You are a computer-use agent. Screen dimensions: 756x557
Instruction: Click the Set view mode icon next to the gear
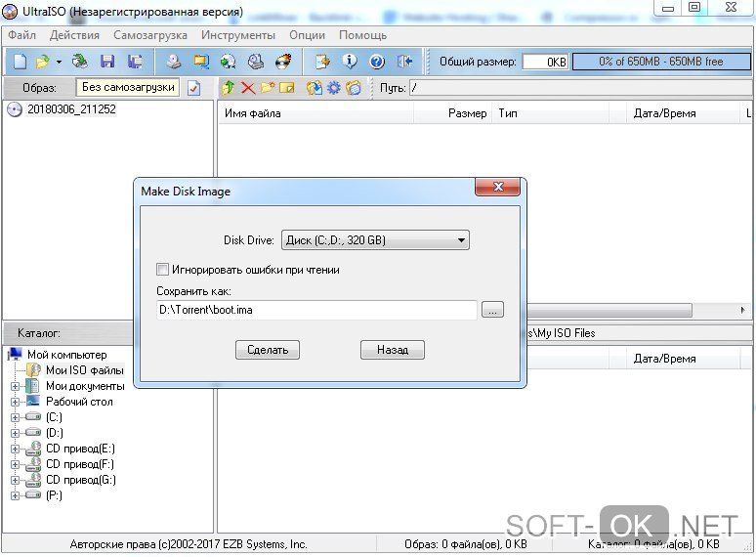coord(354,88)
